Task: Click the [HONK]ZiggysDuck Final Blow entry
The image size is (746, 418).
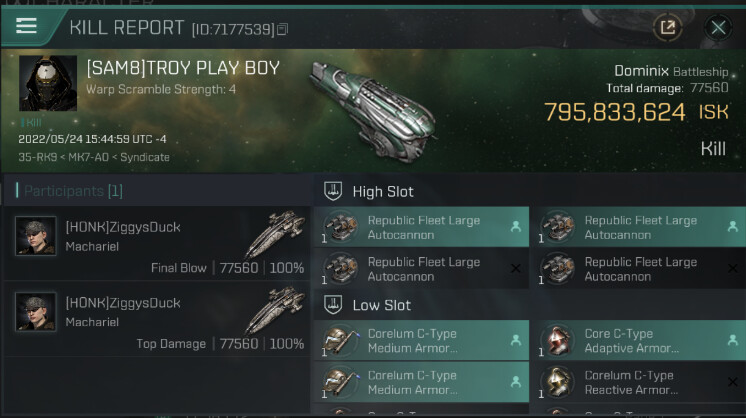Action: (123, 227)
